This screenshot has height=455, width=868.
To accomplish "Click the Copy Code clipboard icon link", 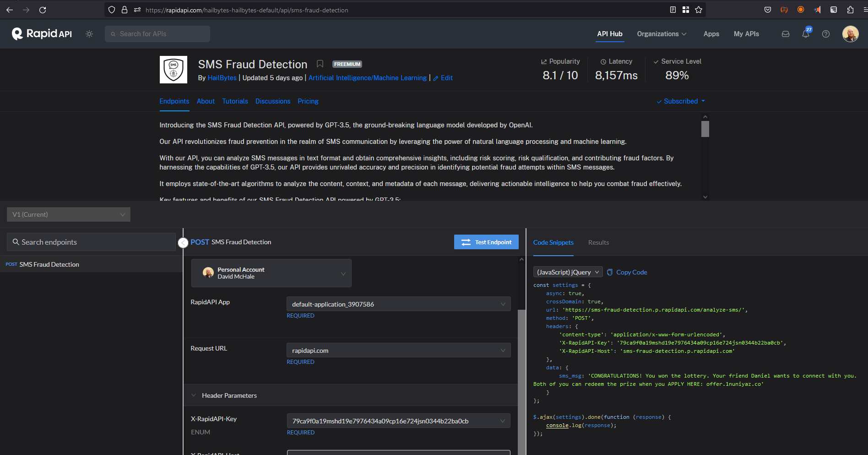I will (x=627, y=272).
